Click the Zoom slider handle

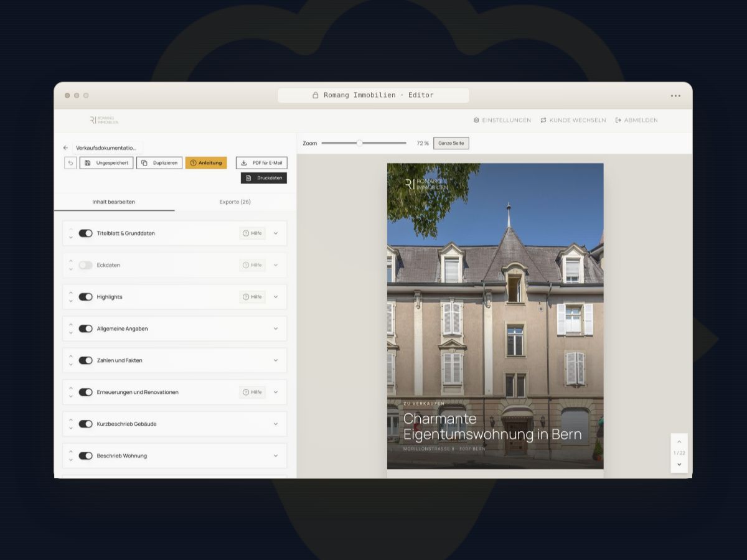(x=359, y=143)
